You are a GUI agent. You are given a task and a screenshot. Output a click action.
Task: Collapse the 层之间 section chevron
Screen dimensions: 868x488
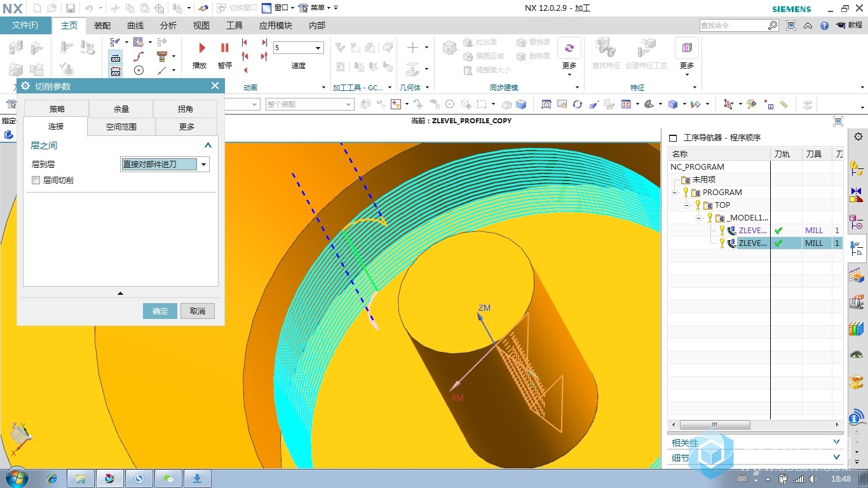208,146
